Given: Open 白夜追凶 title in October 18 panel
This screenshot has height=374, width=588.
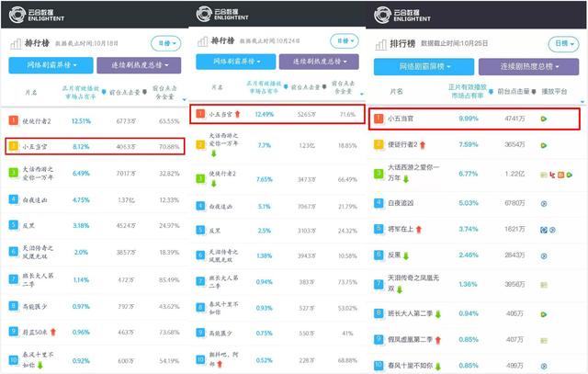Looking at the screenshot, I should click(35, 200).
